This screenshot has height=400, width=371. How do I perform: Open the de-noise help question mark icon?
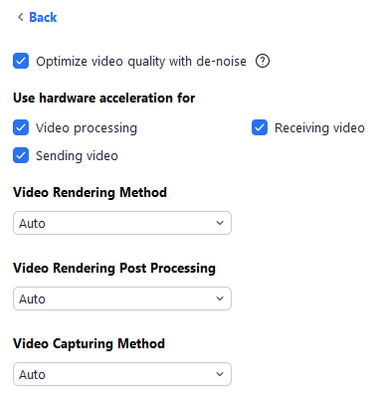pyautogui.click(x=263, y=61)
